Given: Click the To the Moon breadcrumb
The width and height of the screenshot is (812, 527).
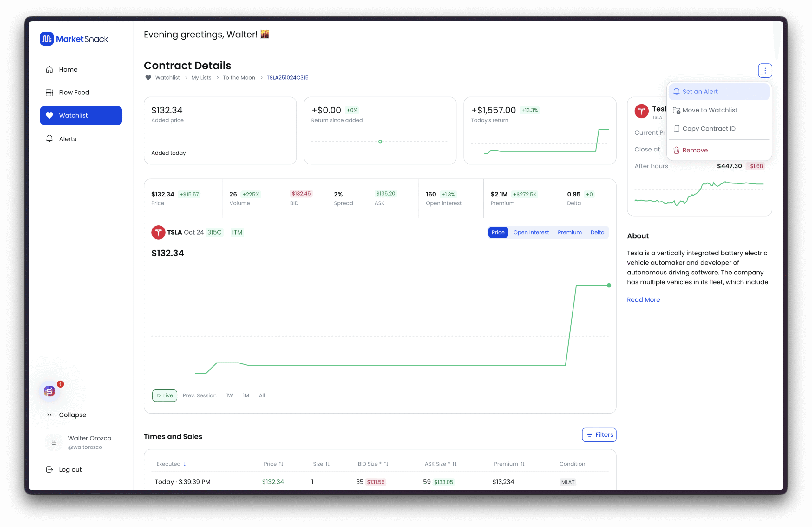Looking at the screenshot, I should pos(239,77).
